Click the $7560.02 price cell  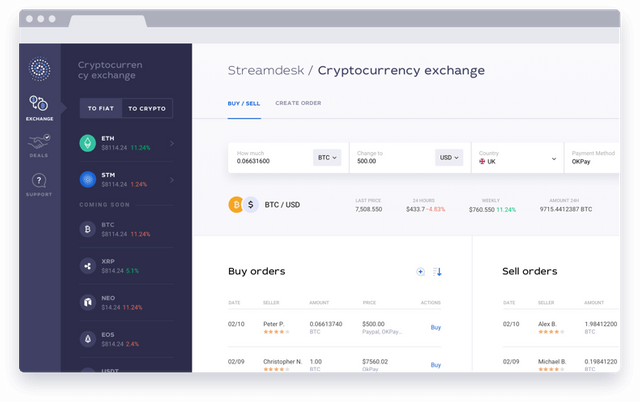pyautogui.click(x=375, y=362)
